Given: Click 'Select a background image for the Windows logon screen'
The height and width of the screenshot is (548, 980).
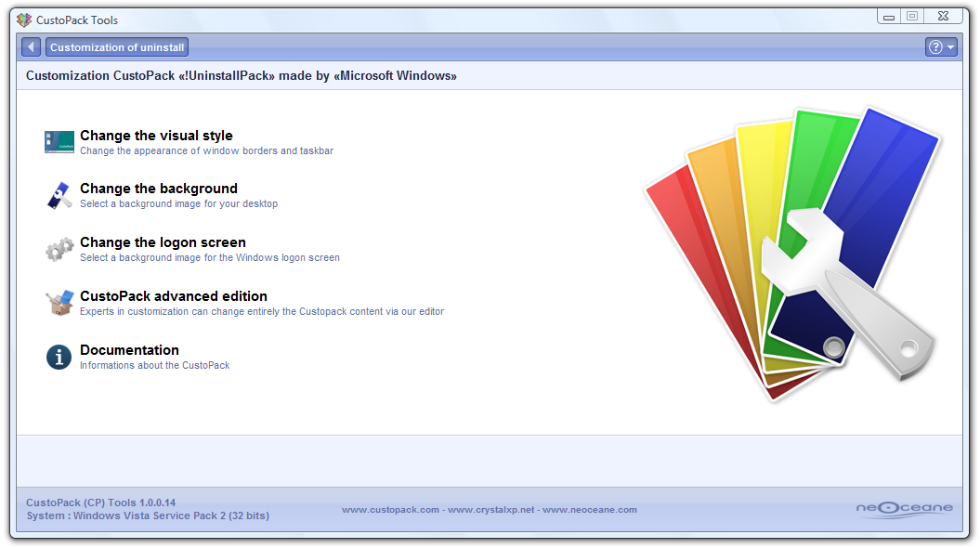Looking at the screenshot, I should coord(210,257).
